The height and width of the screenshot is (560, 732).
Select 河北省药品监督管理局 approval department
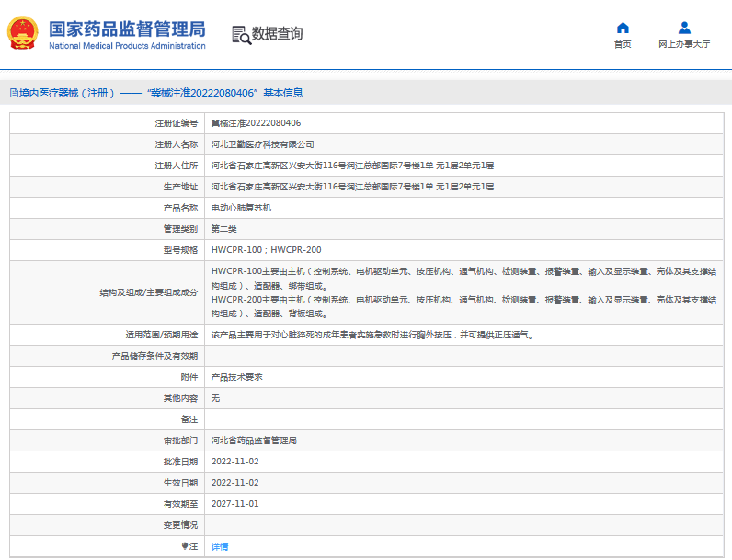pyautogui.click(x=254, y=440)
